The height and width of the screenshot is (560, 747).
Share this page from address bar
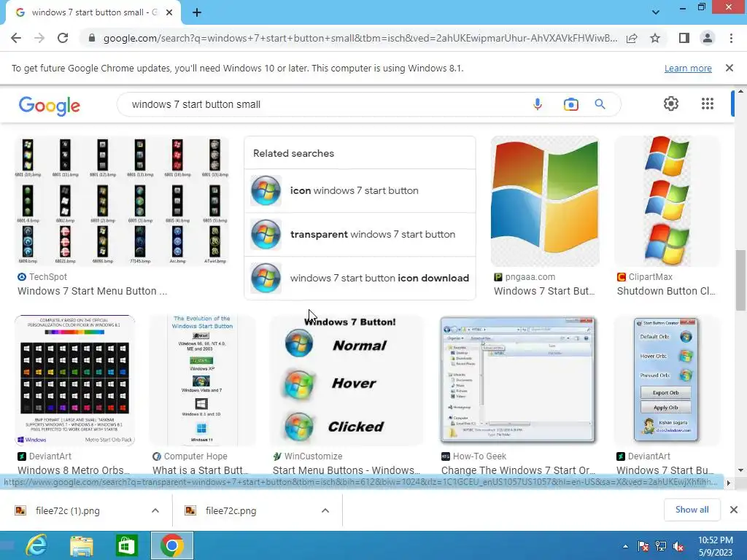(x=632, y=38)
